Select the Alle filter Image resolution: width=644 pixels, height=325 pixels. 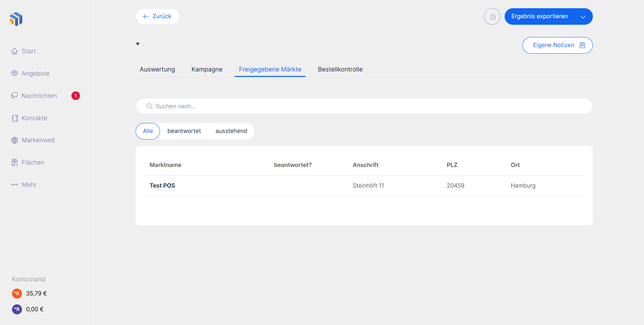(x=148, y=131)
